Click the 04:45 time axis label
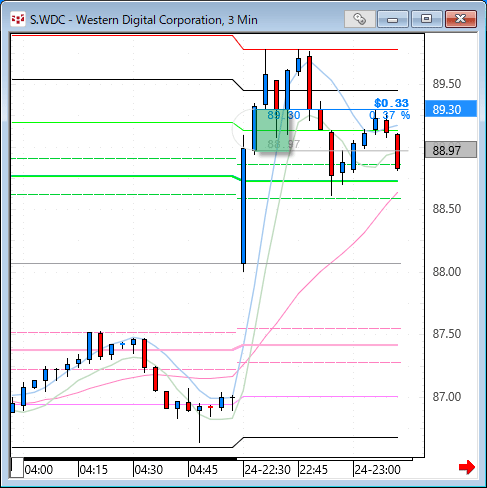The image size is (487, 488). click(x=203, y=470)
